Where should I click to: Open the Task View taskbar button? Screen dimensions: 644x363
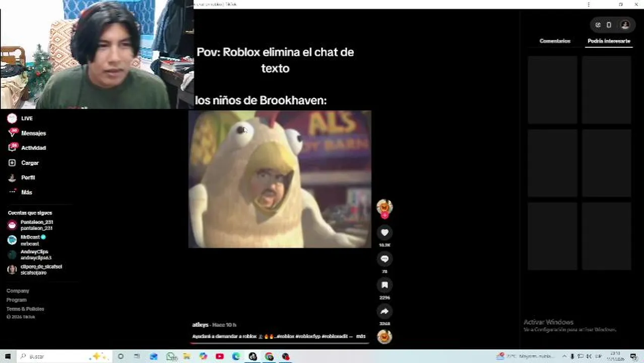[x=137, y=356]
